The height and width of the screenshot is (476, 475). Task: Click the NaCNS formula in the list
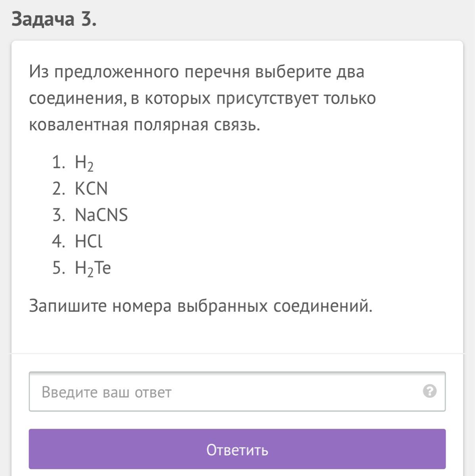(101, 215)
